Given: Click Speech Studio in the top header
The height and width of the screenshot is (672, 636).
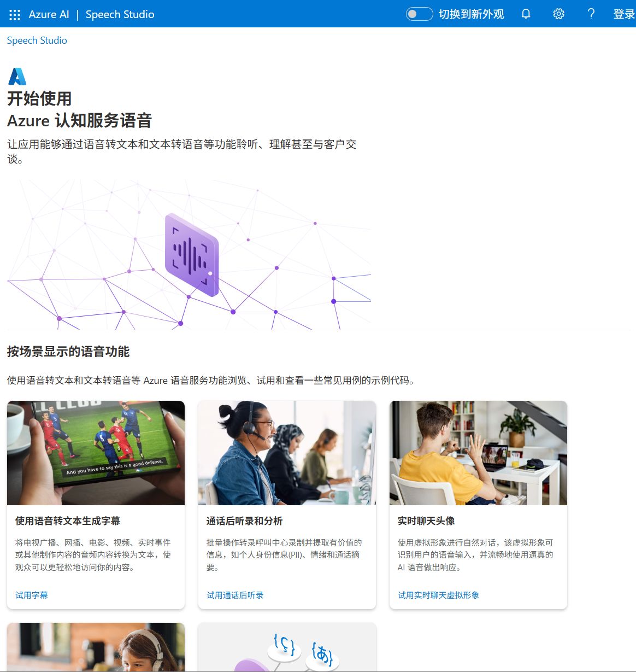Looking at the screenshot, I should pyautogui.click(x=120, y=15).
